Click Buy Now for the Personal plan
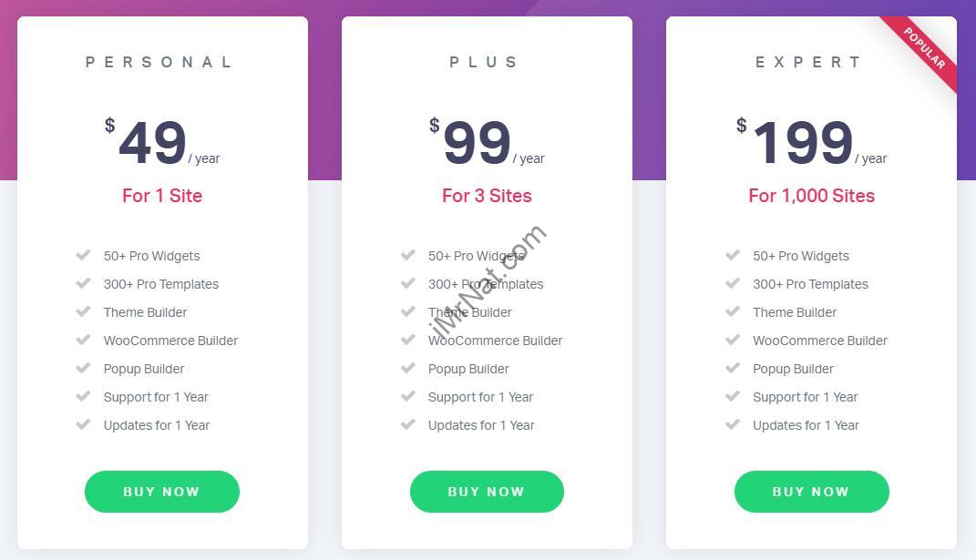Screen dimensions: 976x560 (x=162, y=492)
